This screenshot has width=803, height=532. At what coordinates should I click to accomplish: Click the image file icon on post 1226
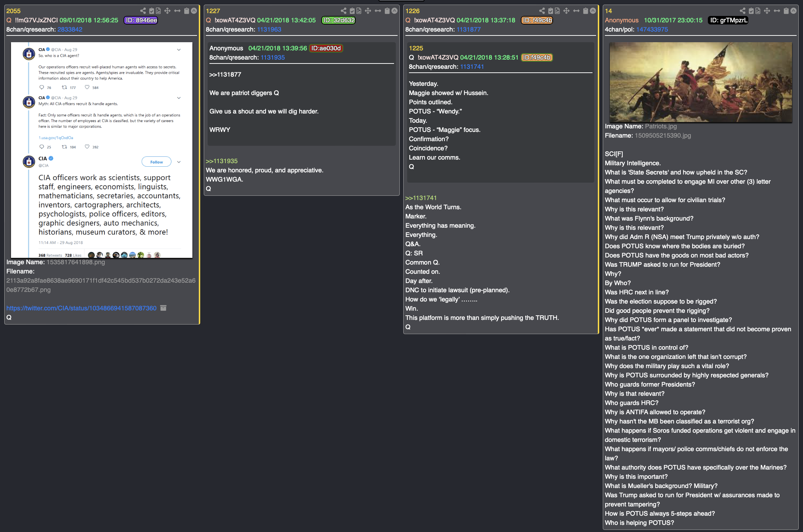[557, 11]
